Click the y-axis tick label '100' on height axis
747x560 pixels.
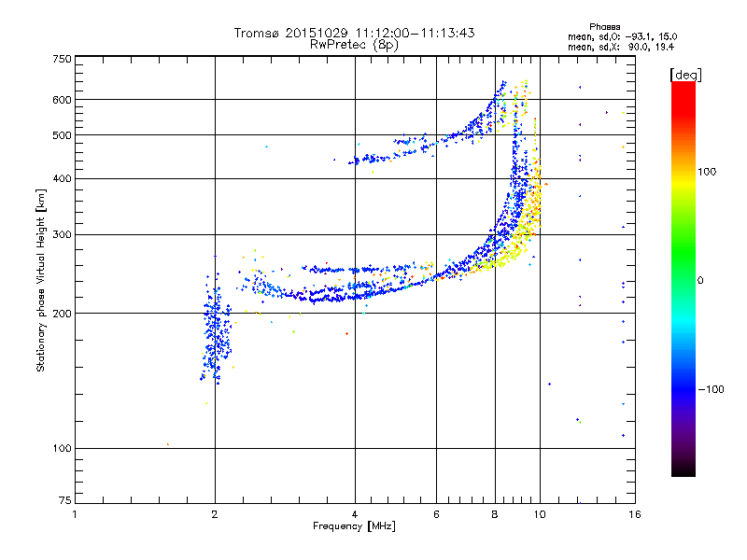[63, 449]
